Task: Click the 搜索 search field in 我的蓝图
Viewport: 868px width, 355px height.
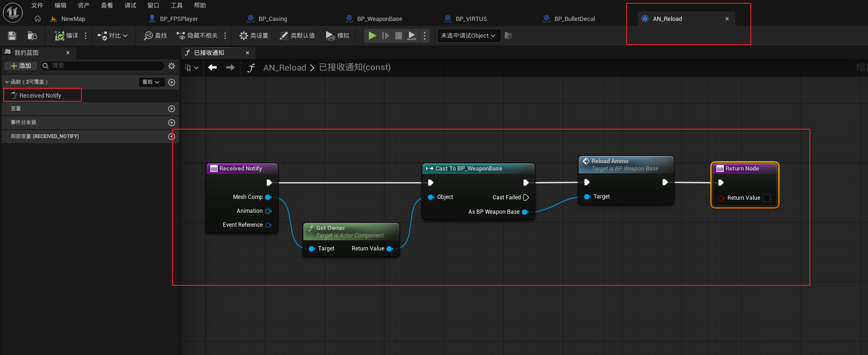Action: [x=102, y=66]
